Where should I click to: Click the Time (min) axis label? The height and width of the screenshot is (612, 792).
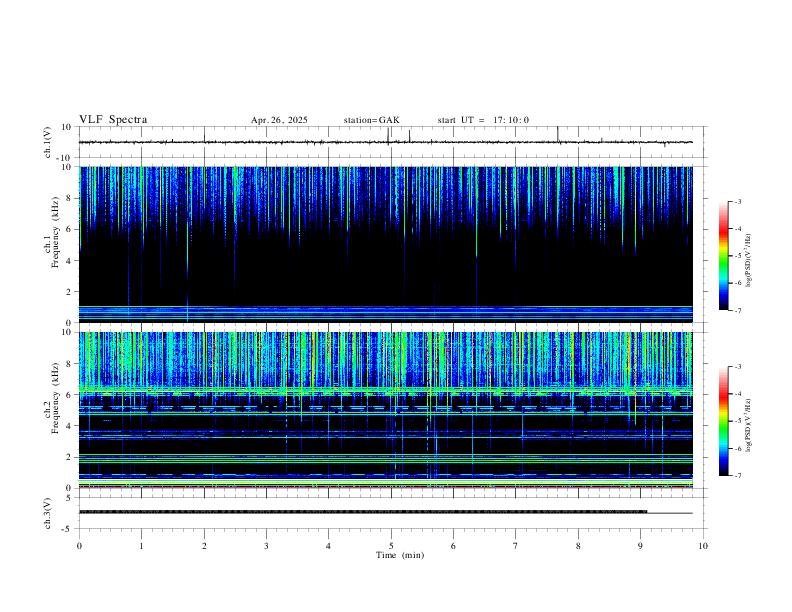coord(400,555)
